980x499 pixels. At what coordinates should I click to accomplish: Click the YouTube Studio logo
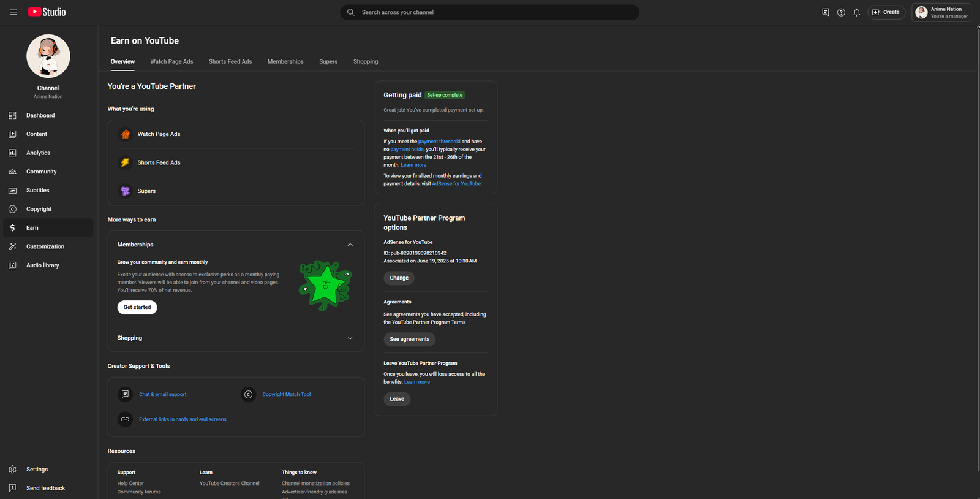tap(47, 12)
